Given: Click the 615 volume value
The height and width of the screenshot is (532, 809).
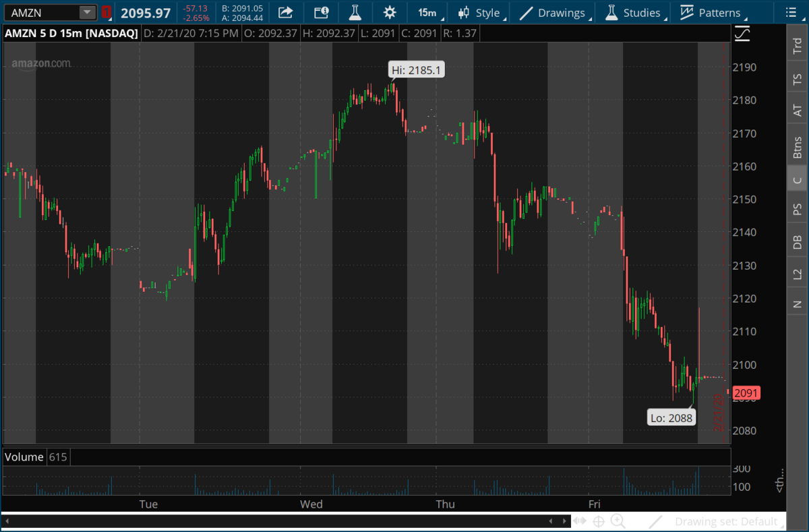Looking at the screenshot, I should click(58, 457).
